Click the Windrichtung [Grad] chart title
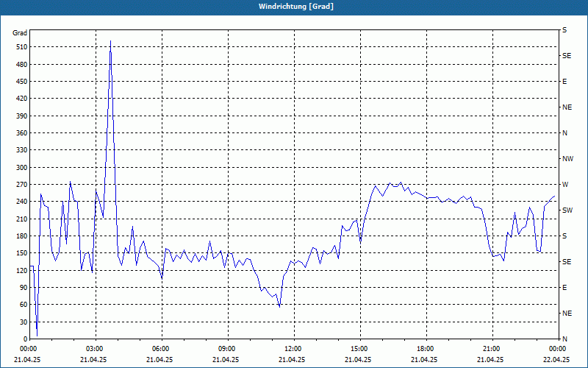This screenshot has width=588, height=368. tap(296, 7)
